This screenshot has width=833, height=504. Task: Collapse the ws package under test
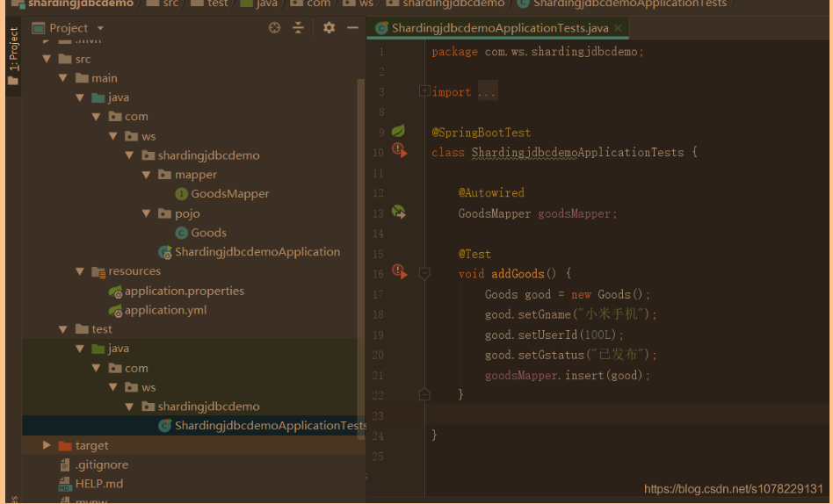coord(113,387)
